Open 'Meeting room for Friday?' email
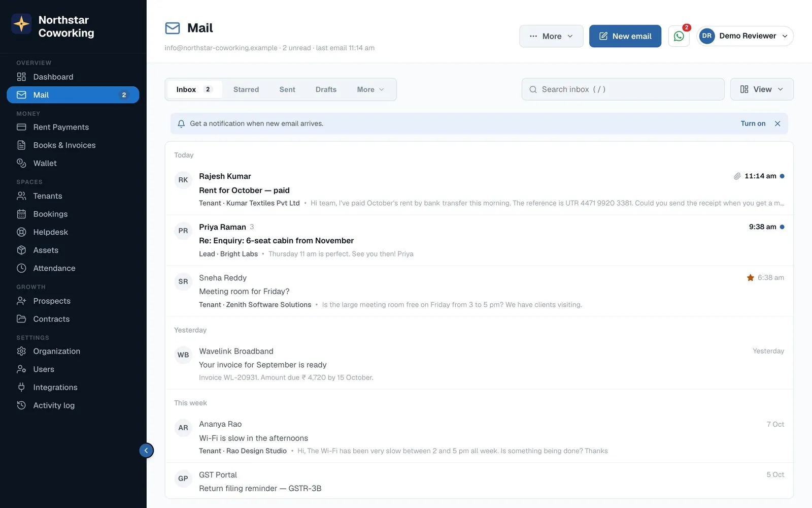Image resolution: width=812 pixels, height=508 pixels. (479, 291)
